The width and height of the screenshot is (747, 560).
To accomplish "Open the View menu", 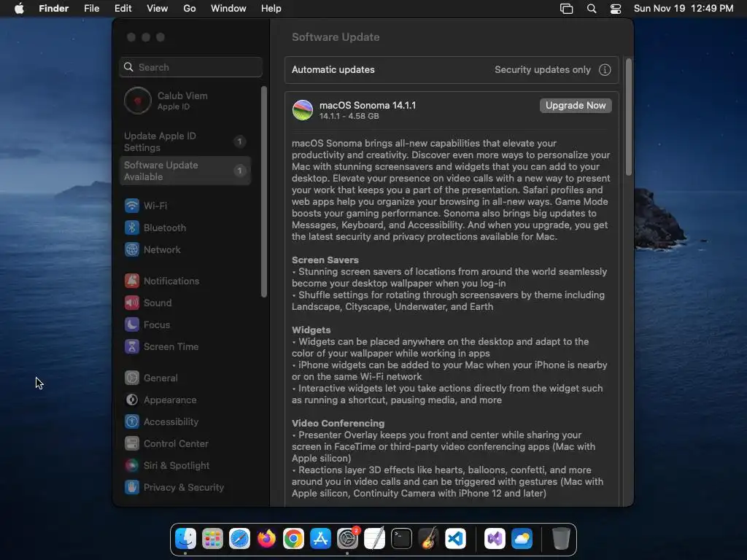I will [x=158, y=9].
